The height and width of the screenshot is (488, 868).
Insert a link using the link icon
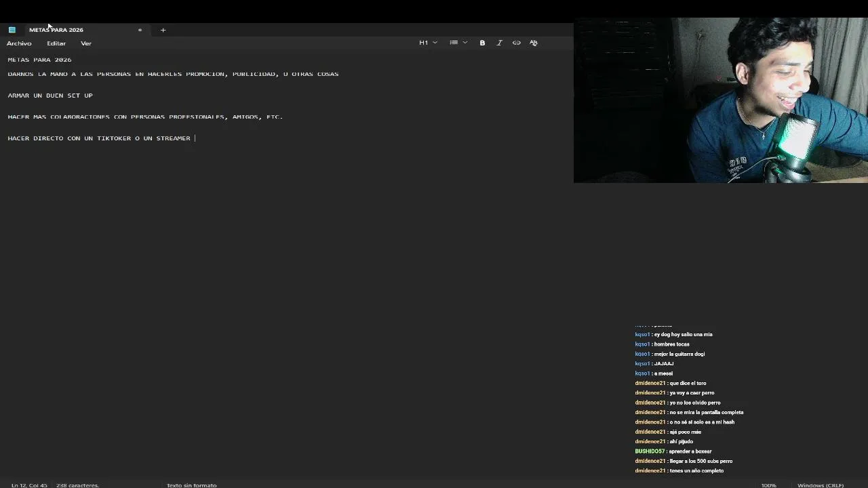point(517,43)
